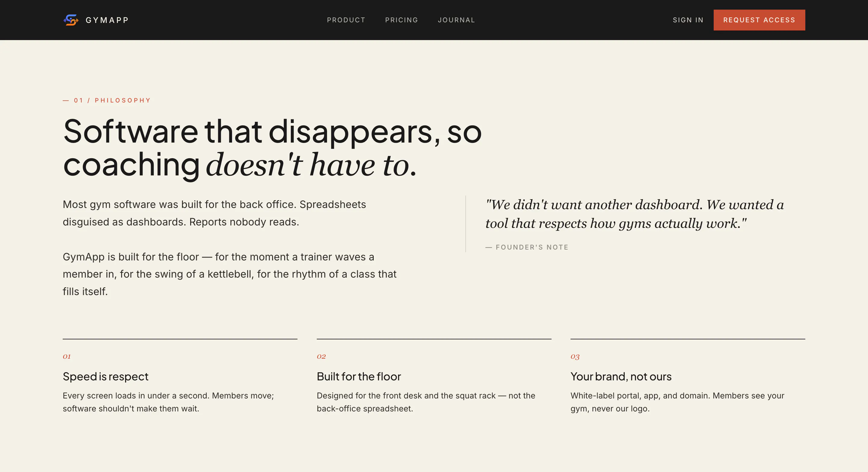Open the Pricing page link
The width and height of the screenshot is (868, 472).
(x=401, y=20)
